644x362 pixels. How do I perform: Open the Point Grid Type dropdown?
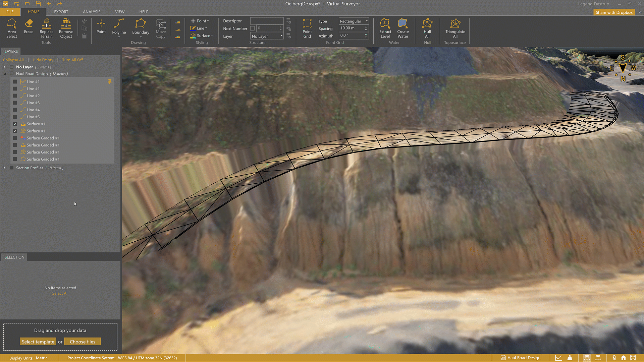tap(354, 21)
